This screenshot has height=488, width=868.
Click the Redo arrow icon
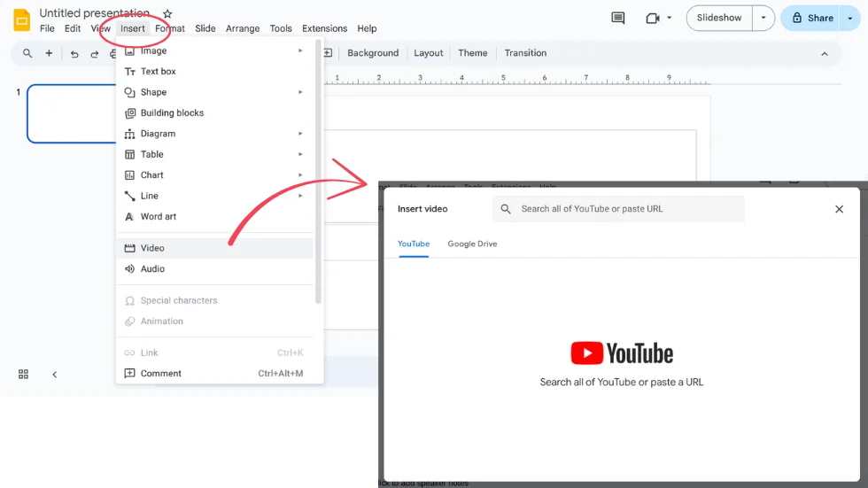point(95,54)
